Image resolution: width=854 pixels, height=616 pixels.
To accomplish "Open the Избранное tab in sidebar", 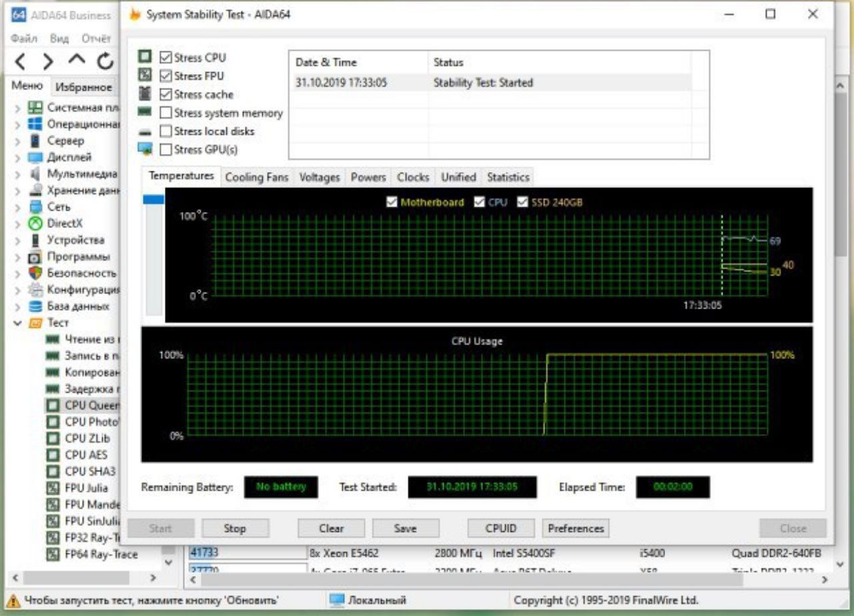I will (84, 87).
